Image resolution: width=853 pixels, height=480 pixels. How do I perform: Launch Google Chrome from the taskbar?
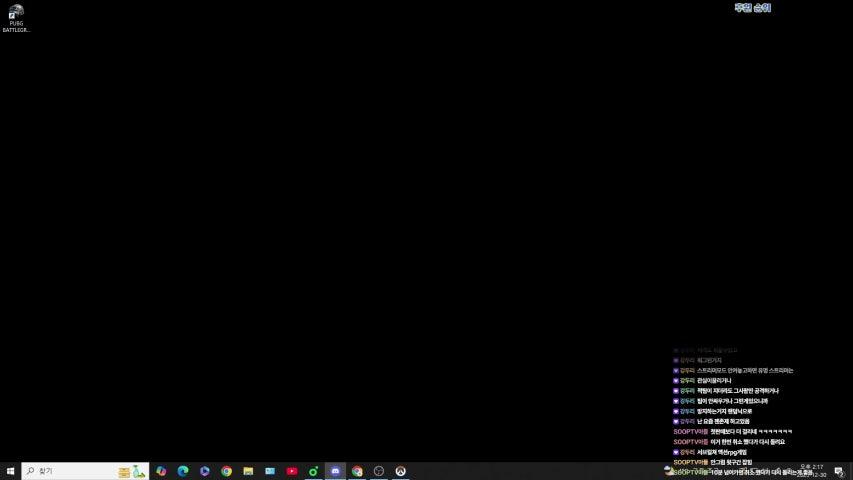(x=226, y=471)
